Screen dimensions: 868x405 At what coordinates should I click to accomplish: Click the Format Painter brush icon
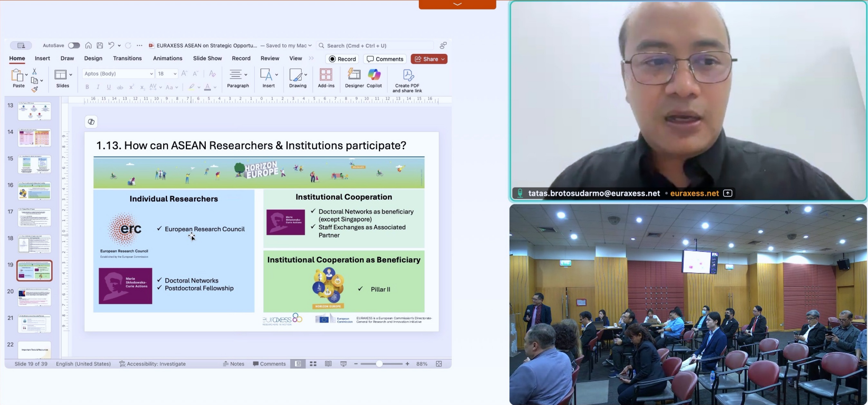35,89
